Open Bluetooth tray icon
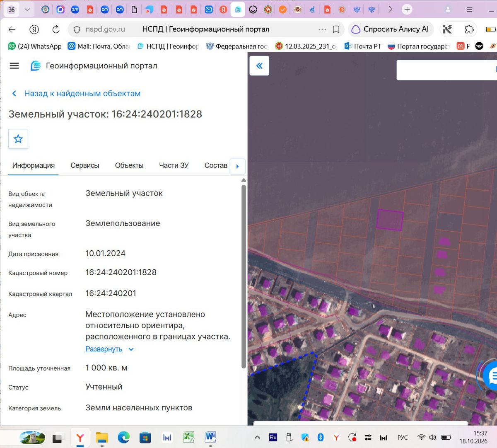Image resolution: width=497 pixels, height=448 pixels. [x=320, y=437]
